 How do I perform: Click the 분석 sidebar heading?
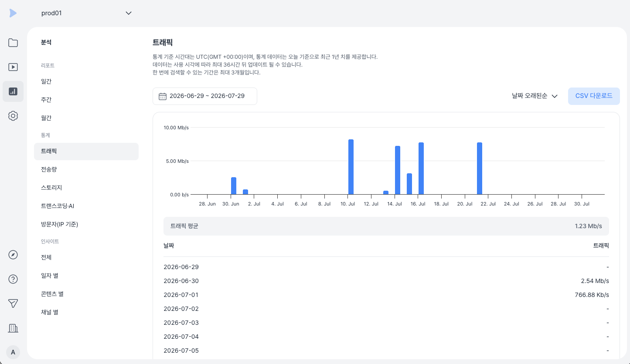pyautogui.click(x=46, y=42)
